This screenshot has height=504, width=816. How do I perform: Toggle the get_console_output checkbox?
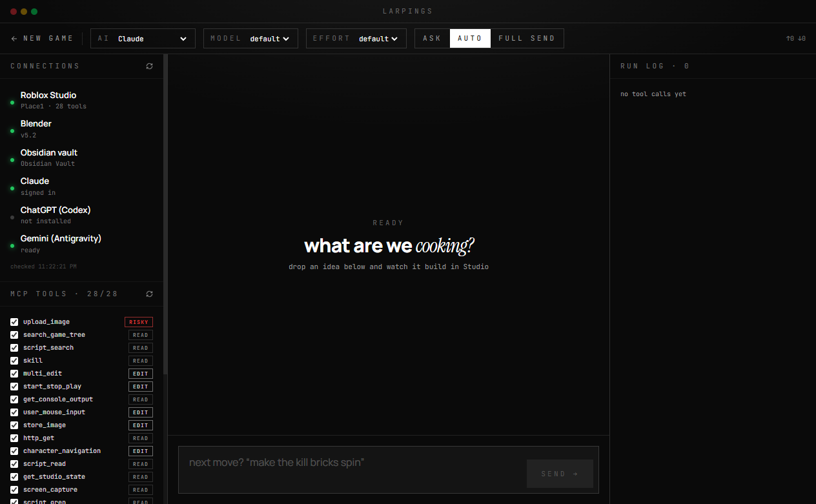coord(14,399)
